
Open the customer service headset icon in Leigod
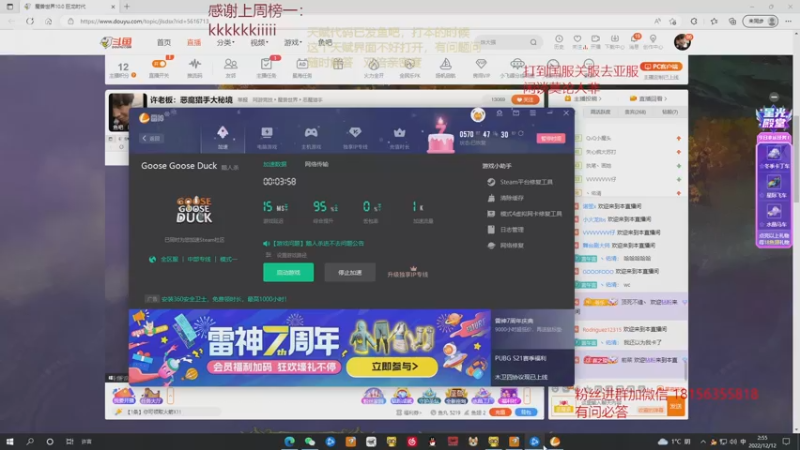coord(499,113)
